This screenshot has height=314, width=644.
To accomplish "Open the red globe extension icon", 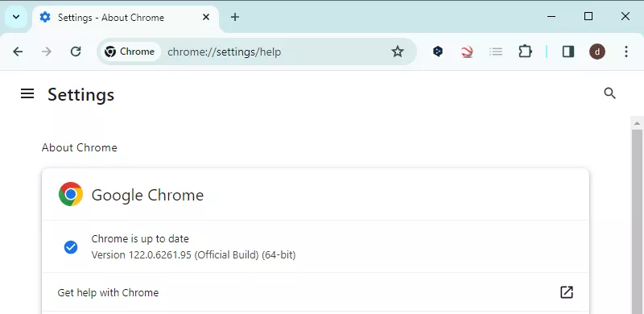I will 467,52.
